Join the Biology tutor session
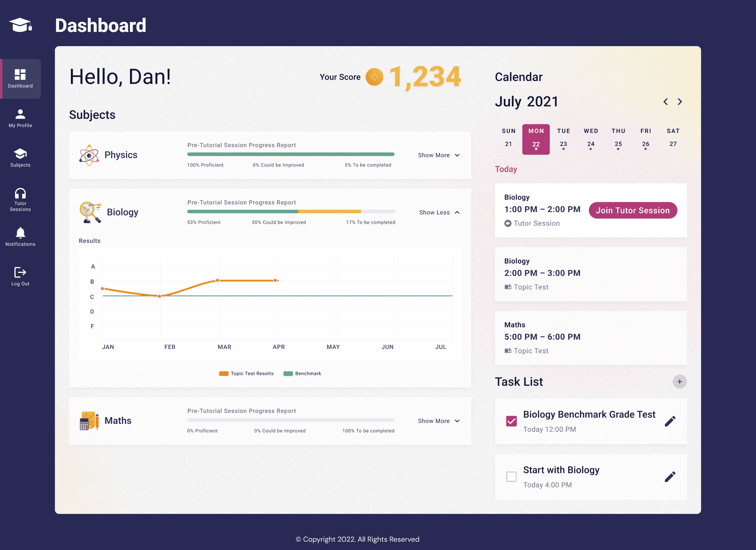 click(x=633, y=210)
